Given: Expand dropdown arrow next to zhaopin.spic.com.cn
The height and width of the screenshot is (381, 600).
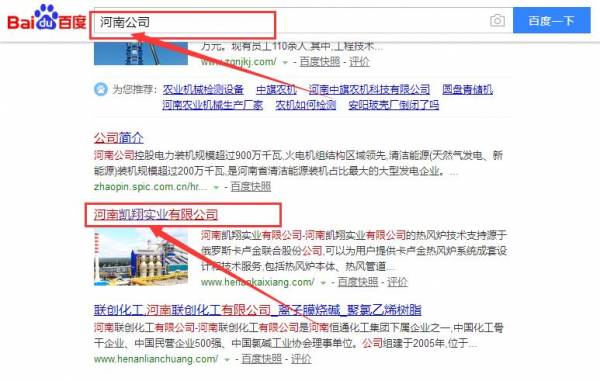Looking at the screenshot, I should pos(216,187).
